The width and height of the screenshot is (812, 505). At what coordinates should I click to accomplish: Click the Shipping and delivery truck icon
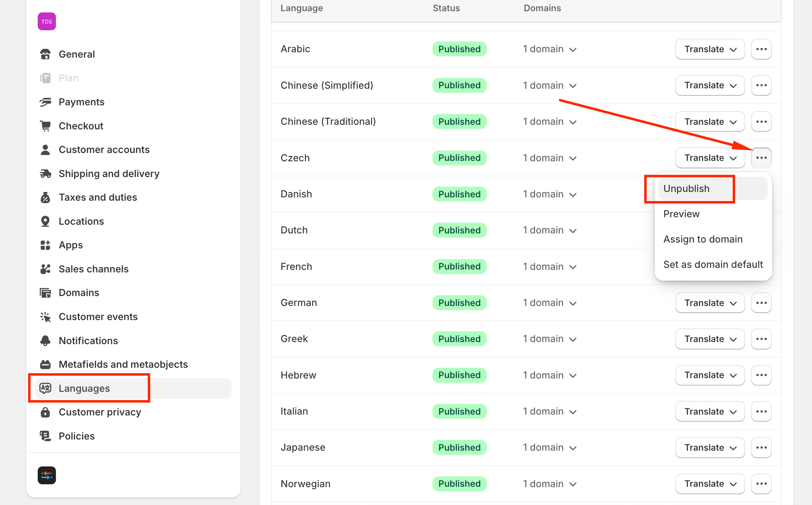(46, 174)
